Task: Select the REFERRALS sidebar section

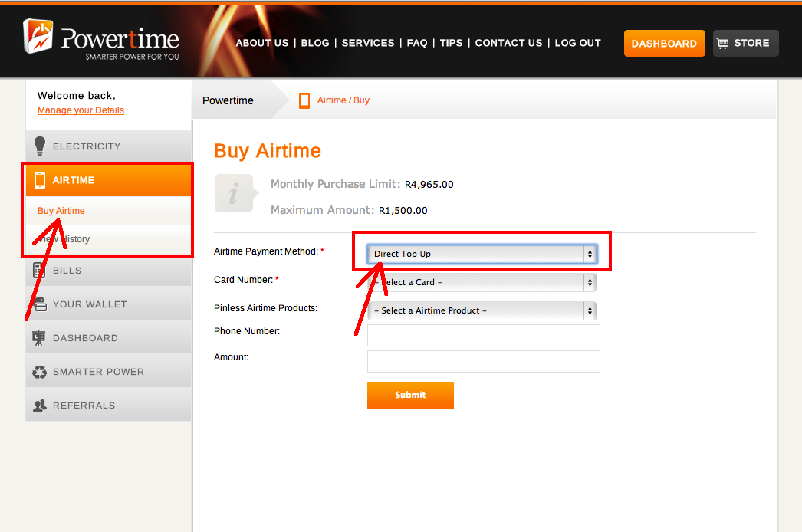Action: 108,406
